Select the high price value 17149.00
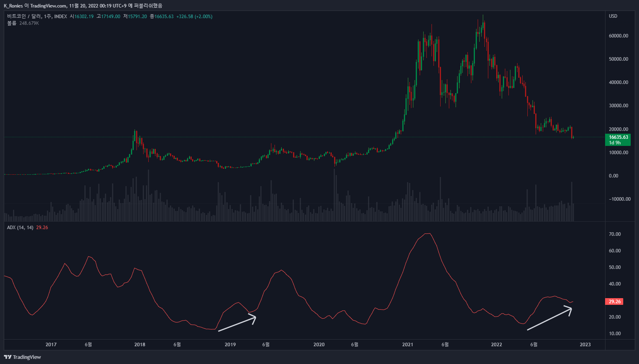Viewport: 639px width, 364px height. tap(111, 17)
